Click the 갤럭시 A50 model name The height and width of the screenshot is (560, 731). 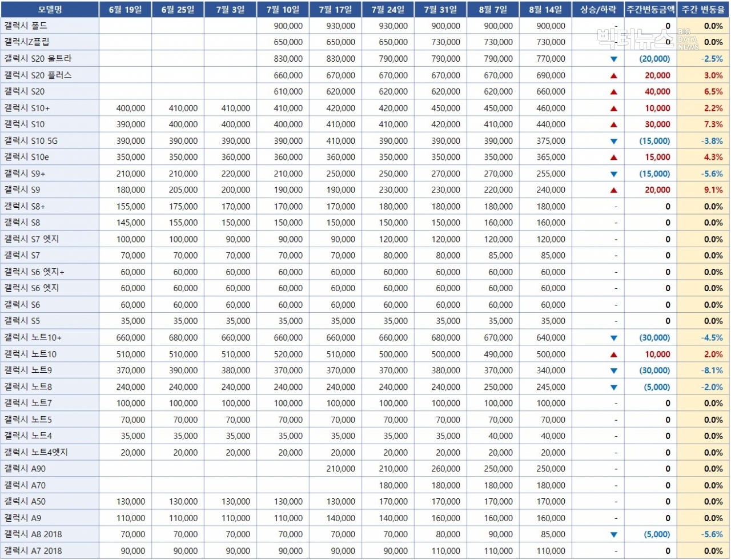tap(25, 502)
